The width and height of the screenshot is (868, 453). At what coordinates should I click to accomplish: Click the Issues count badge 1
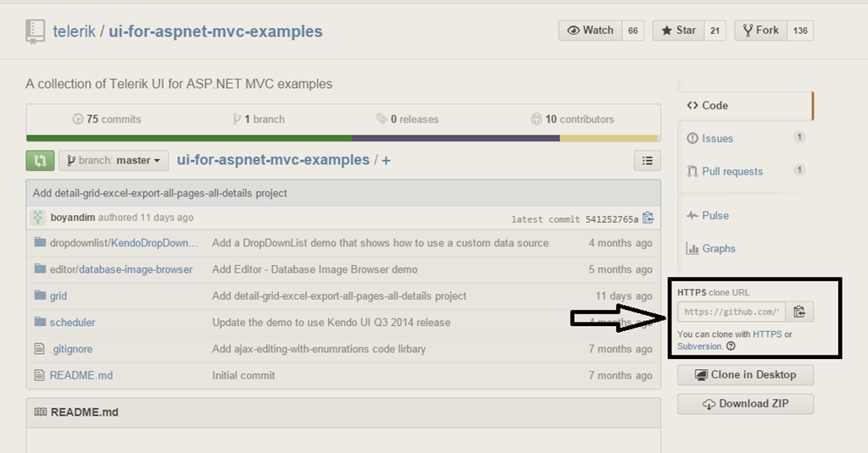[798, 136]
